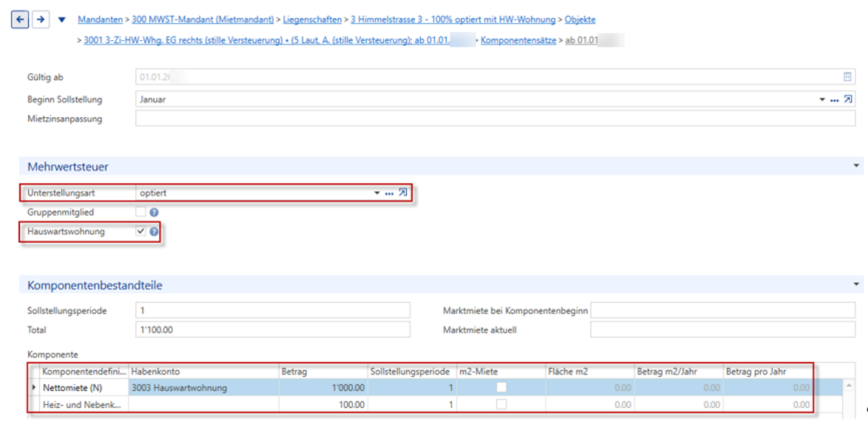Open linked record icon for Beginn Sollstellung
The height and width of the screenshot is (421, 868).
click(x=848, y=99)
